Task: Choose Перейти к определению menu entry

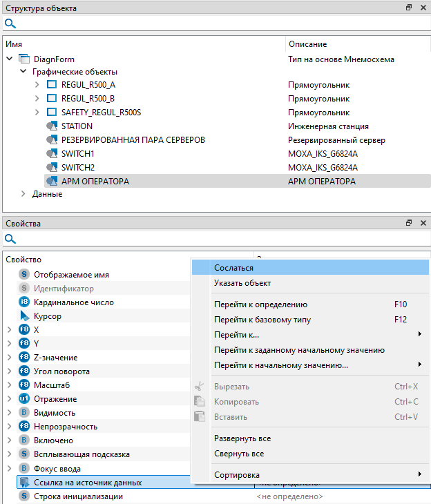Action: [260, 304]
